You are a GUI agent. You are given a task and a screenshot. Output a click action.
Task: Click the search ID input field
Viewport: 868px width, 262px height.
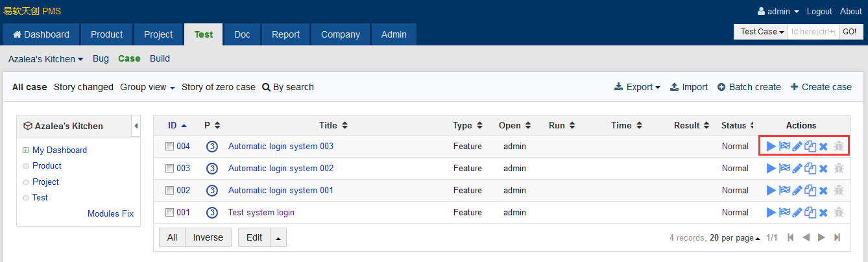point(813,32)
